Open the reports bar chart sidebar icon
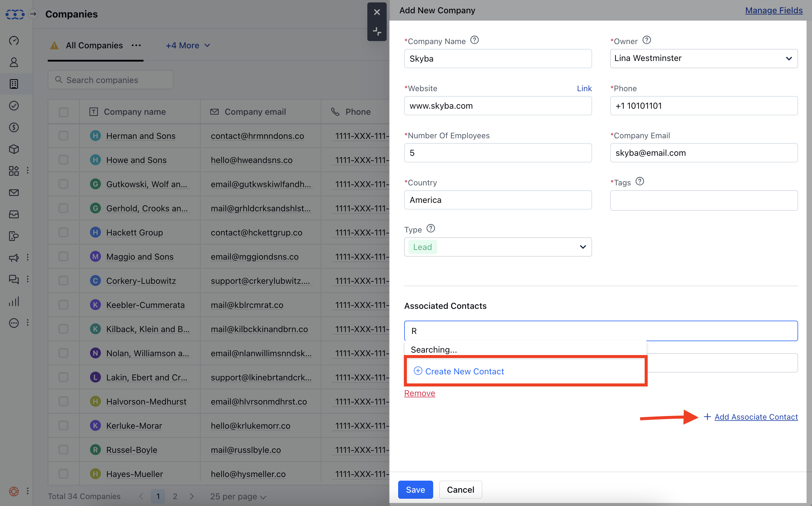Image resolution: width=812 pixels, height=506 pixels. (14, 302)
